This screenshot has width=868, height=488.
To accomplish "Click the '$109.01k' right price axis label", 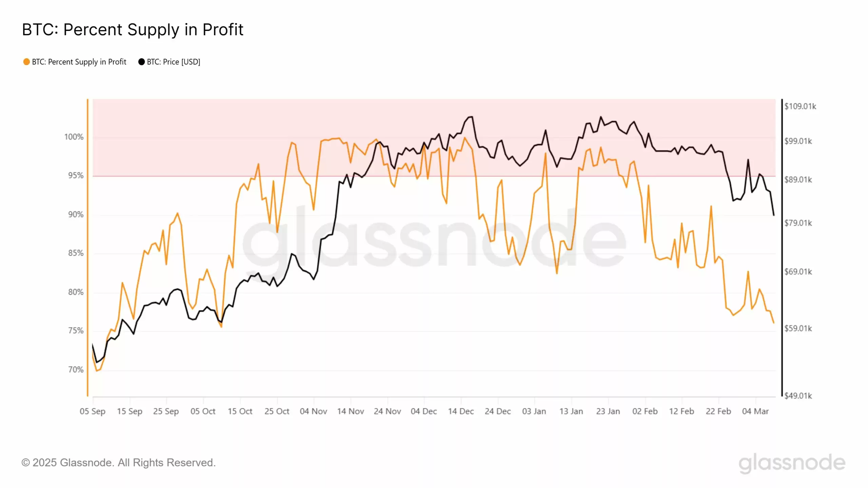I will [800, 106].
